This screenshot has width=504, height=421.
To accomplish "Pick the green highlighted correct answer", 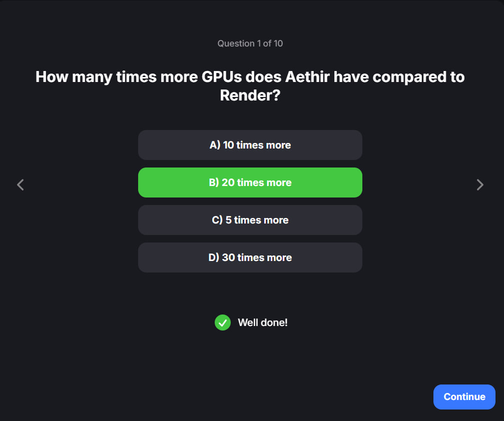I will [250, 182].
